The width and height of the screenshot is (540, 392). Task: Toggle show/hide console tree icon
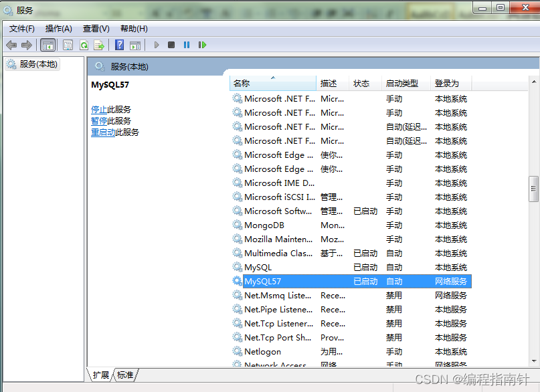[x=48, y=45]
